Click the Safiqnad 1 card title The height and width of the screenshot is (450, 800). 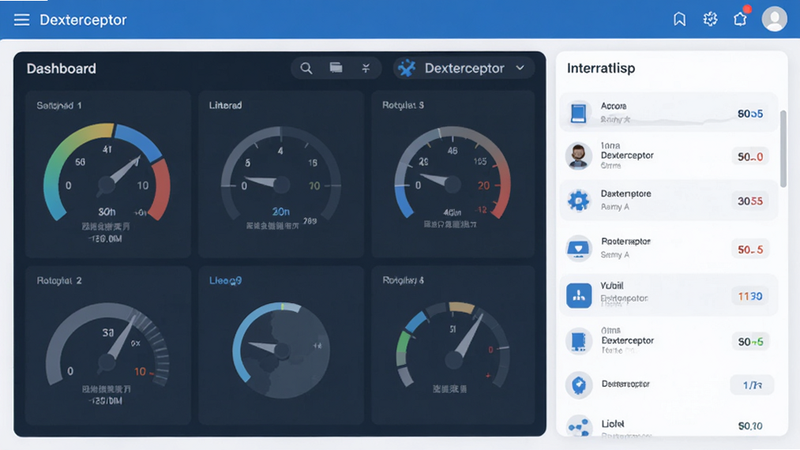coord(59,106)
